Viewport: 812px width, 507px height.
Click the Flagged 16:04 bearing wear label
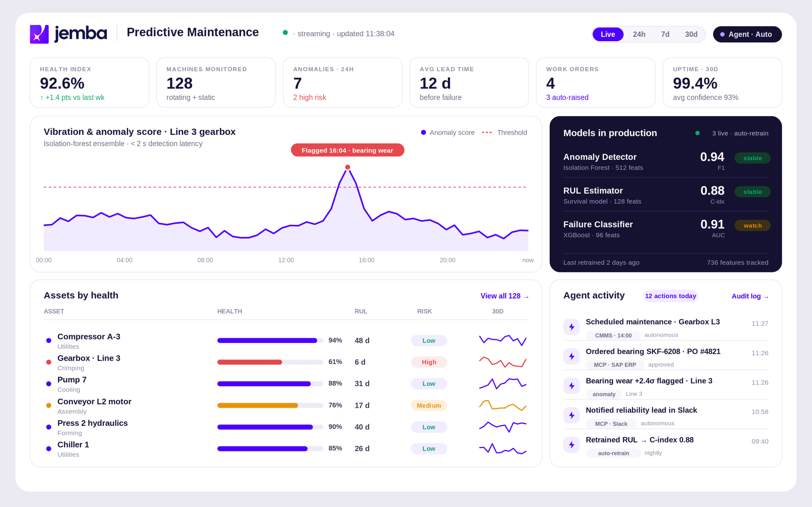point(347,150)
